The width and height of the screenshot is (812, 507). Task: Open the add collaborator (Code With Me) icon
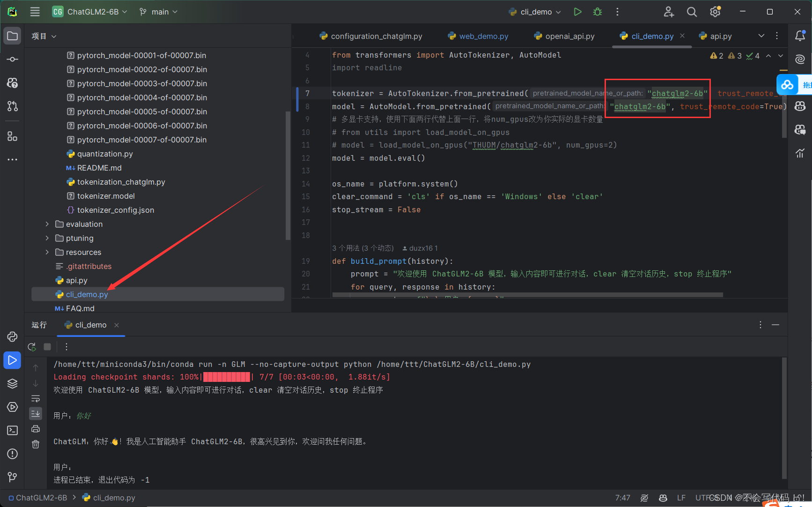[x=669, y=12]
